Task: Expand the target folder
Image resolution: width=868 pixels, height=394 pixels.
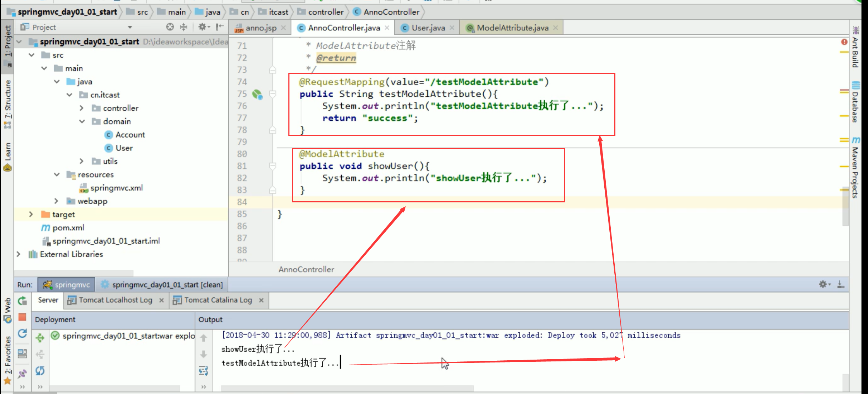Action: point(31,215)
